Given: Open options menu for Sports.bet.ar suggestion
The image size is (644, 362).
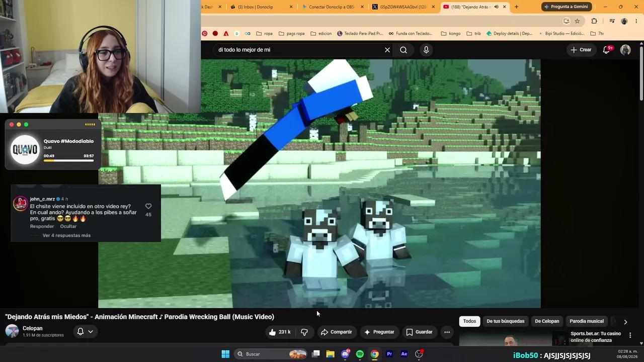Looking at the screenshot, I should tap(630, 335).
